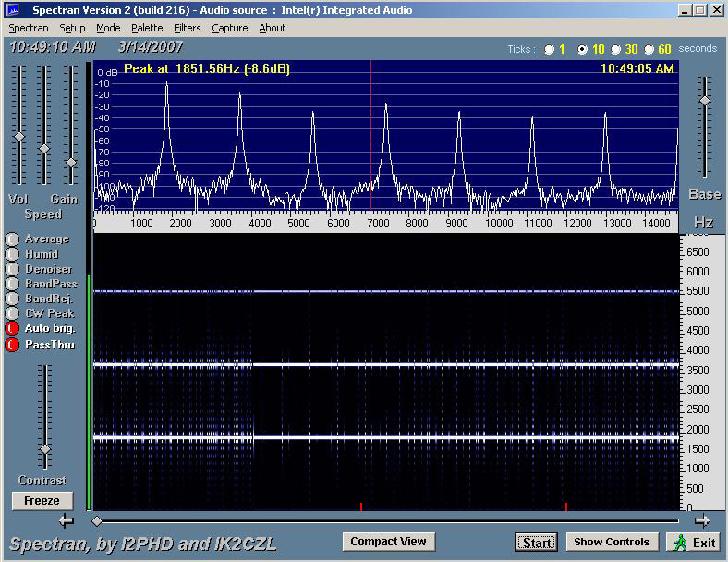Toggle the Humid filter button

[12, 254]
